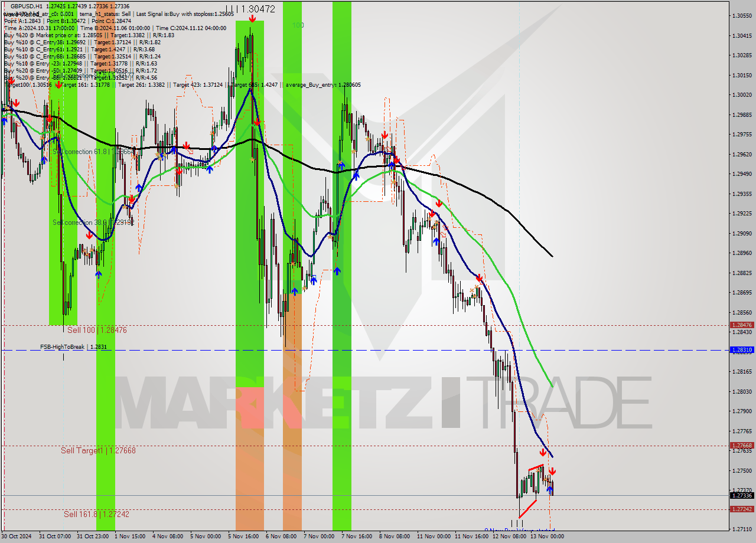Click the '31 Oct 07:00' time axis label
Screen dimensions: 756x543
[x=55, y=537]
